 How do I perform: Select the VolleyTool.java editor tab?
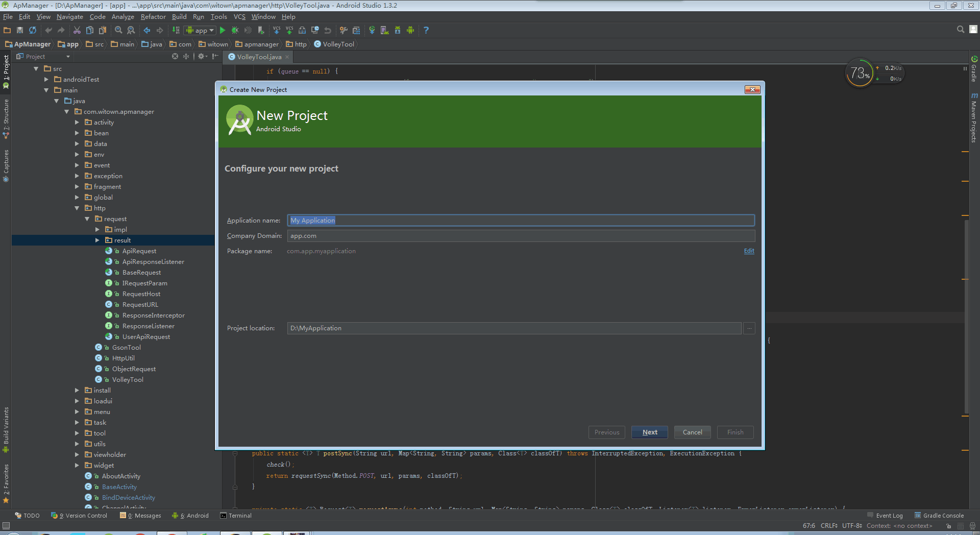tap(259, 57)
